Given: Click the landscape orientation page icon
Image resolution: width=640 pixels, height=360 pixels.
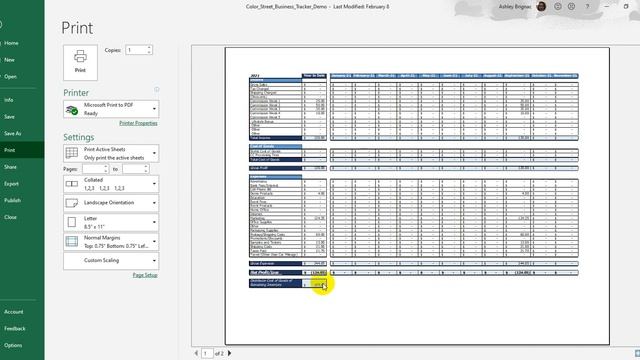Looking at the screenshot, I should click(72, 203).
